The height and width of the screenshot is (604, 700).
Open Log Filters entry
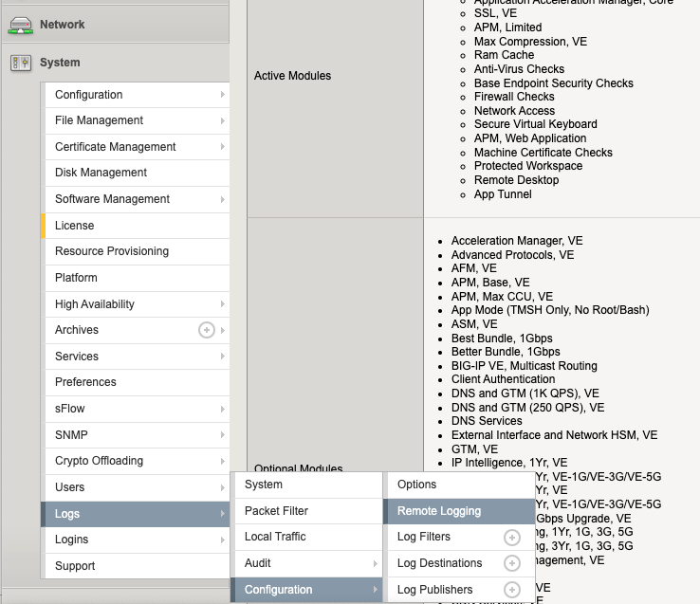tap(459, 537)
